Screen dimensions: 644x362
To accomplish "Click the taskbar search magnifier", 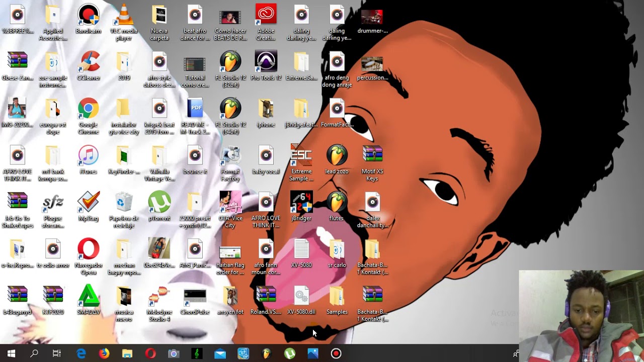I will point(34,353).
